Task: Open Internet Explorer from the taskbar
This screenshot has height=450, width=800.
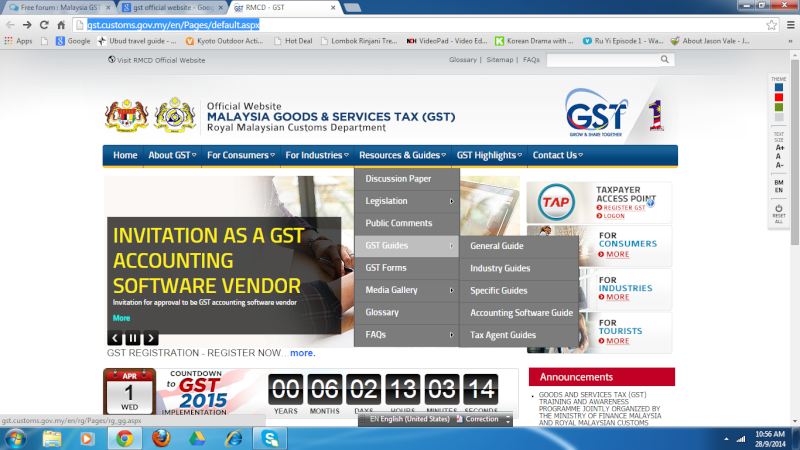Action: tap(234, 439)
